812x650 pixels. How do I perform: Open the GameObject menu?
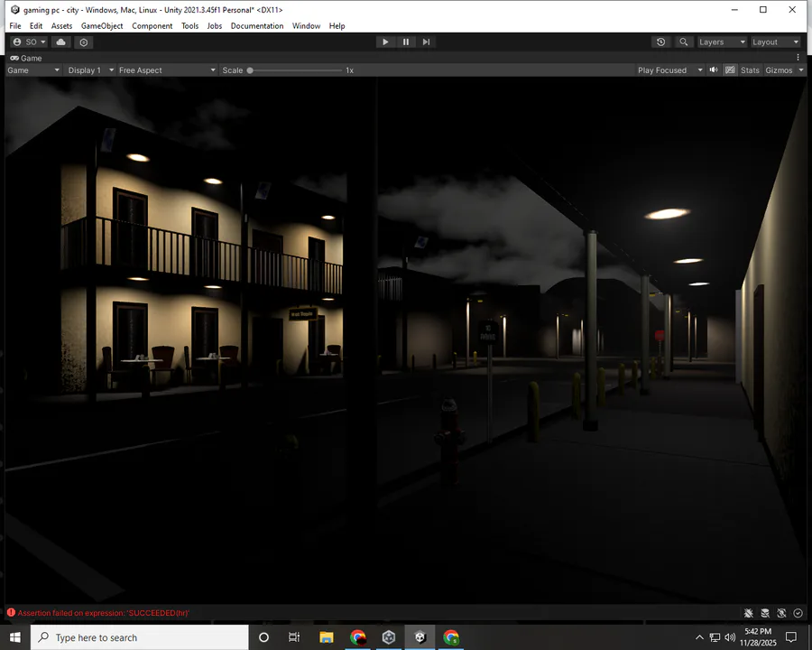pyautogui.click(x=102, y=26)
